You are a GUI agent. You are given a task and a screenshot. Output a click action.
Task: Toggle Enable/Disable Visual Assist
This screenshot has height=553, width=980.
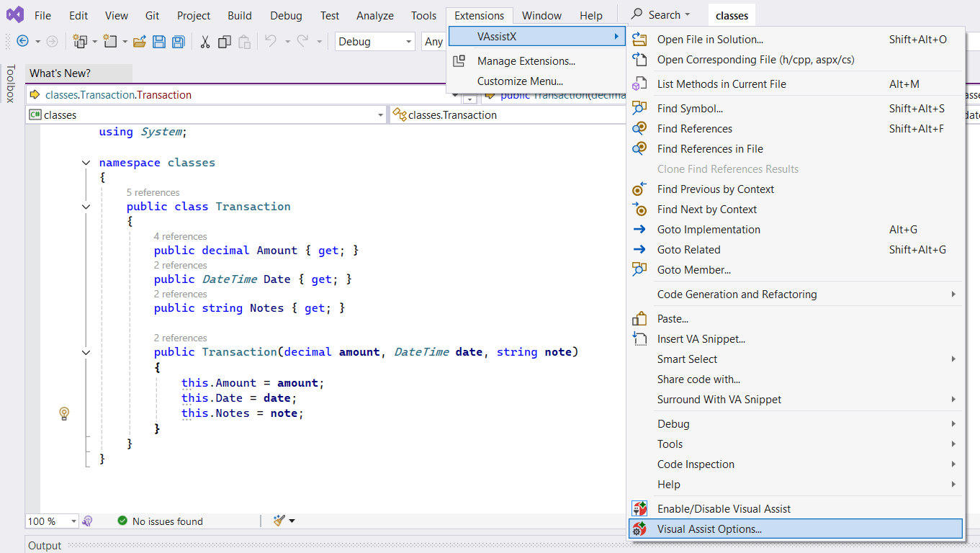(724, 509)
